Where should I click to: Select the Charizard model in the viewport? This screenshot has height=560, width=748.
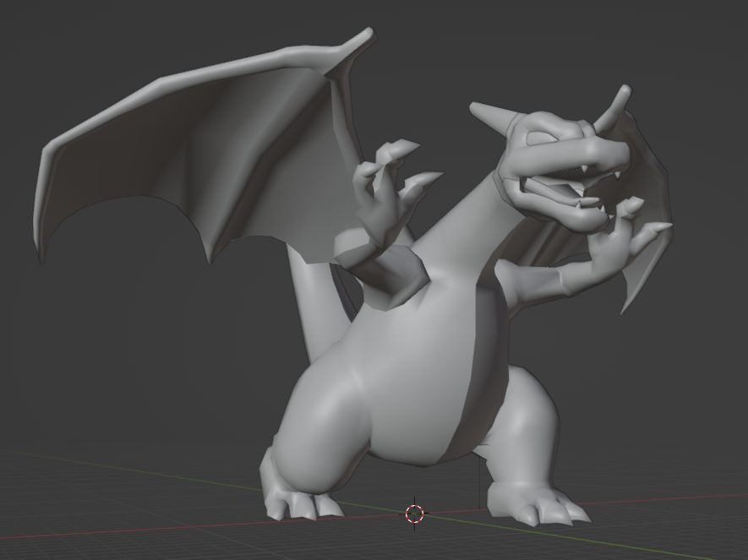(x=406, y=380)
